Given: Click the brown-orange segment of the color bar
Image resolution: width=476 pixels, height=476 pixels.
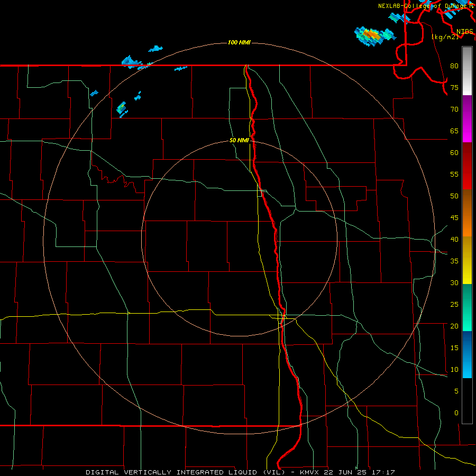Looking at the screenshot, I should point(467,213).
